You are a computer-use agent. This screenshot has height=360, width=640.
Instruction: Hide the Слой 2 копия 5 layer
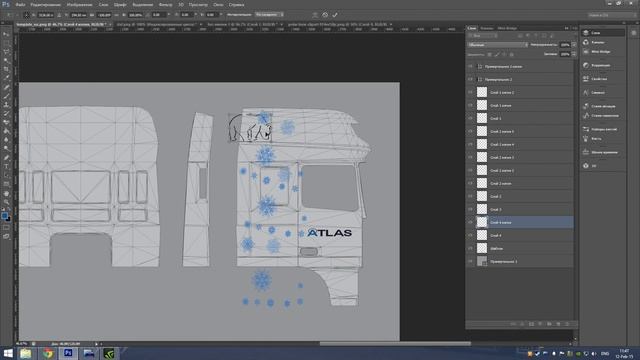pos(470,131)
